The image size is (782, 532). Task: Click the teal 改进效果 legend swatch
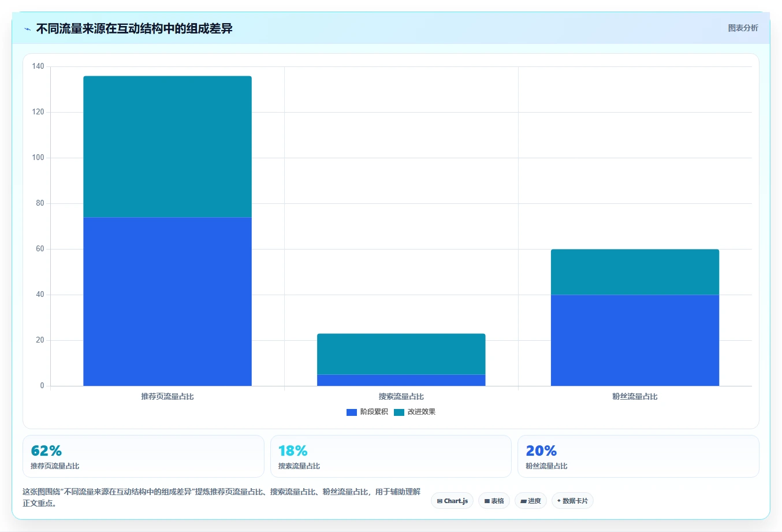point(399,412)
